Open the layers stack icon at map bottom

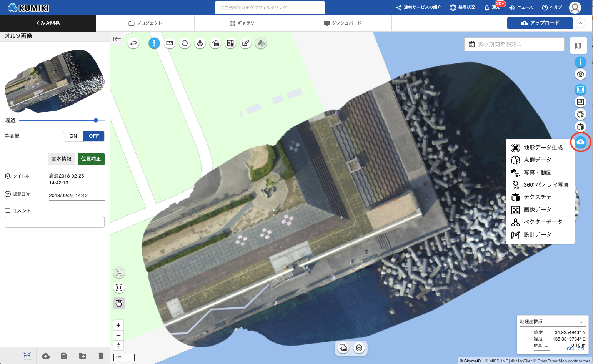point(359,348)
